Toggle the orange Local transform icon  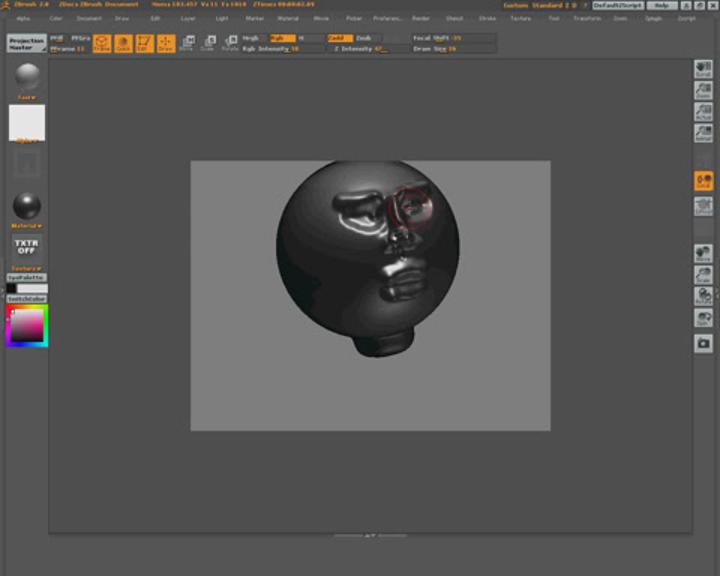pyautogui.click(x=703, y=181)
